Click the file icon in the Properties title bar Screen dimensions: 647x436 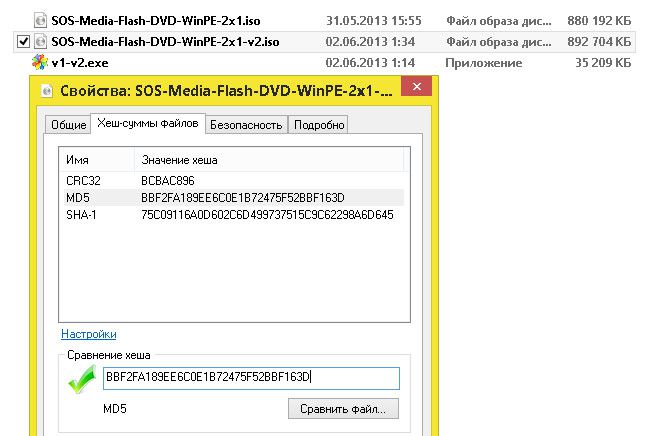click(47, 90)
